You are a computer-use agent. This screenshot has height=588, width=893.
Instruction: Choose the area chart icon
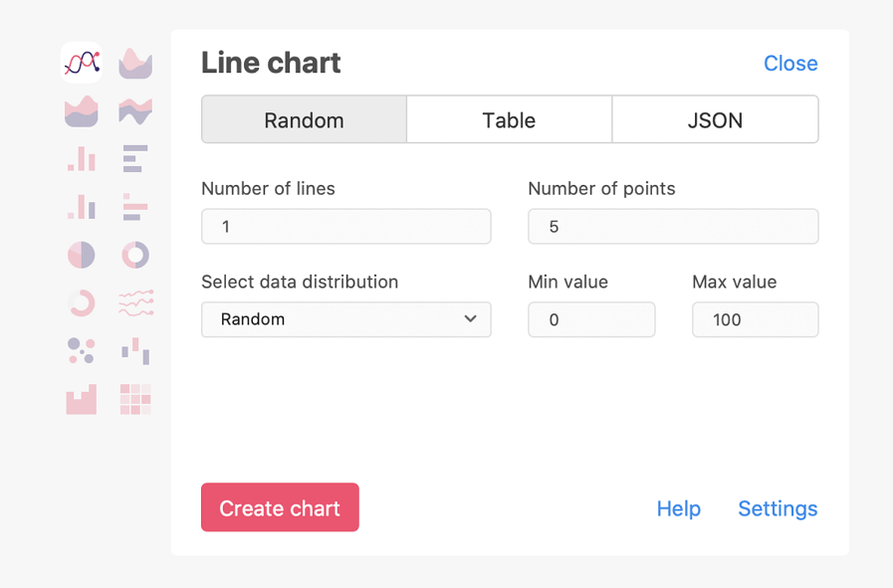(135, 64)
